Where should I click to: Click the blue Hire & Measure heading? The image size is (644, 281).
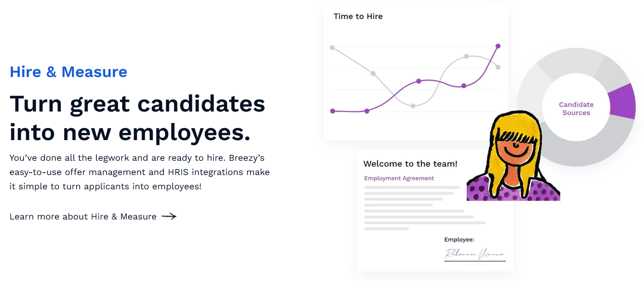click(68, 72)
